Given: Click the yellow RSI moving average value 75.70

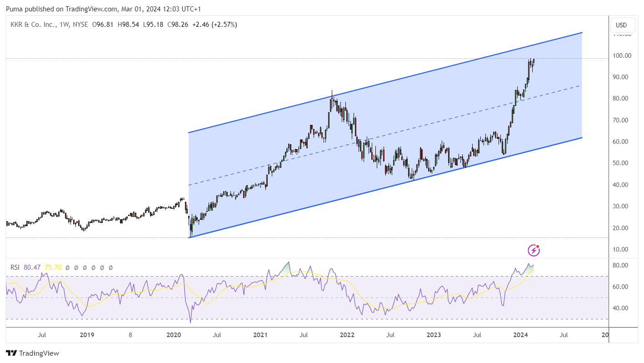Looking at the screenshot, I should point(53,267).
